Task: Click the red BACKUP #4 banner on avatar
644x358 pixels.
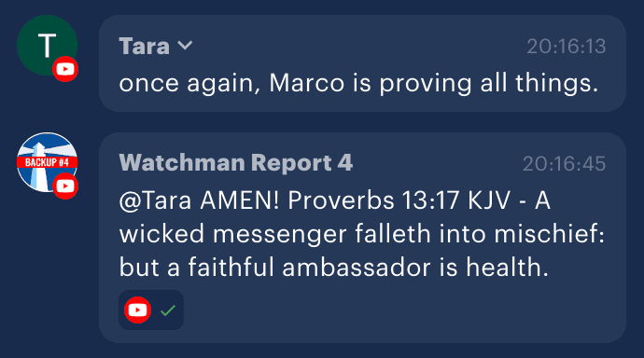Action: pyautogui.click(x=47, y=162)
